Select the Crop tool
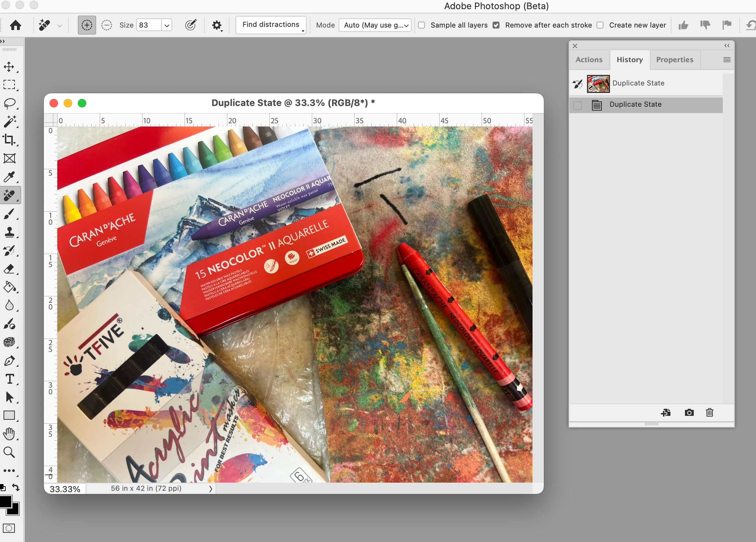 (9, 140)
